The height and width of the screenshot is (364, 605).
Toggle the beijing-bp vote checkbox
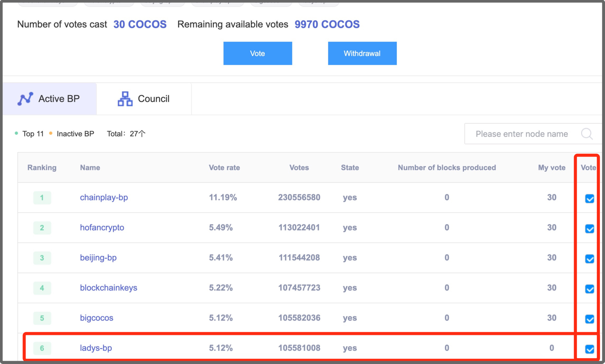pyautogui.click(x=589, y=259)
